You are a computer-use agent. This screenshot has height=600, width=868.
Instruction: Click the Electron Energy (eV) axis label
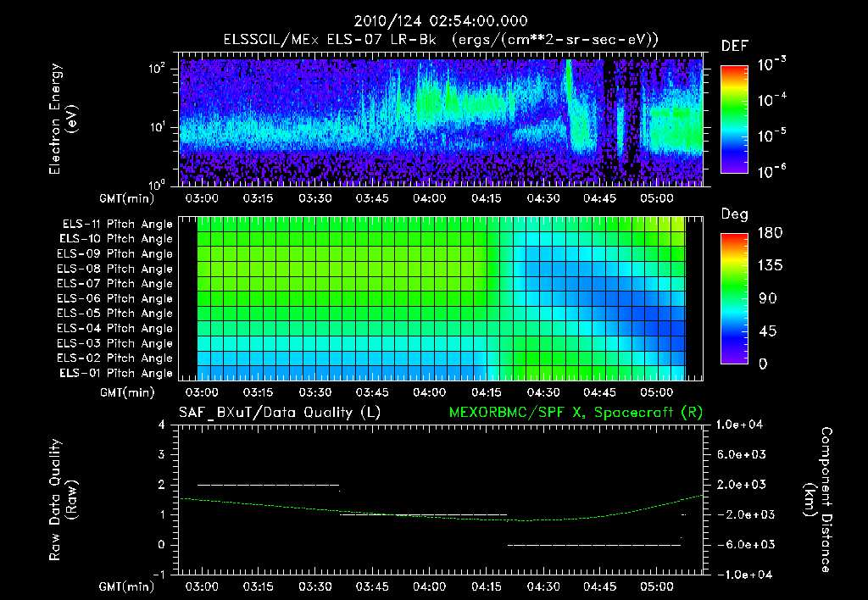[x=63, y=119]
